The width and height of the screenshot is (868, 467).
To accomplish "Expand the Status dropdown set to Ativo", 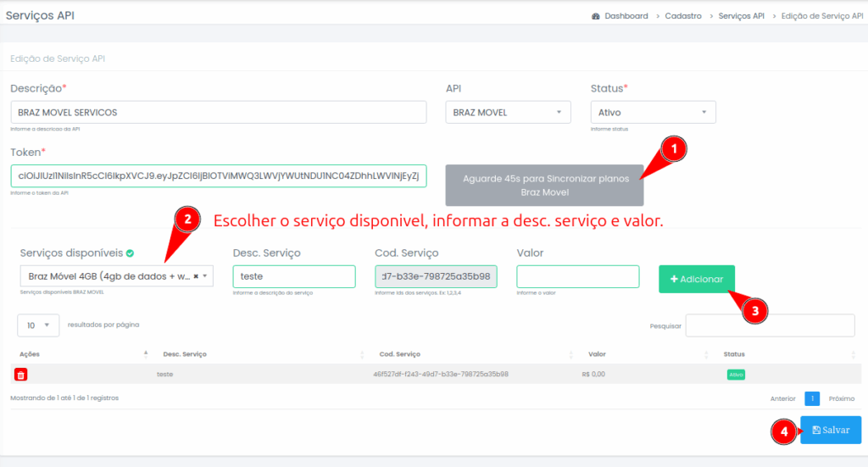I will pyautogui.click(x=653, y=113).
